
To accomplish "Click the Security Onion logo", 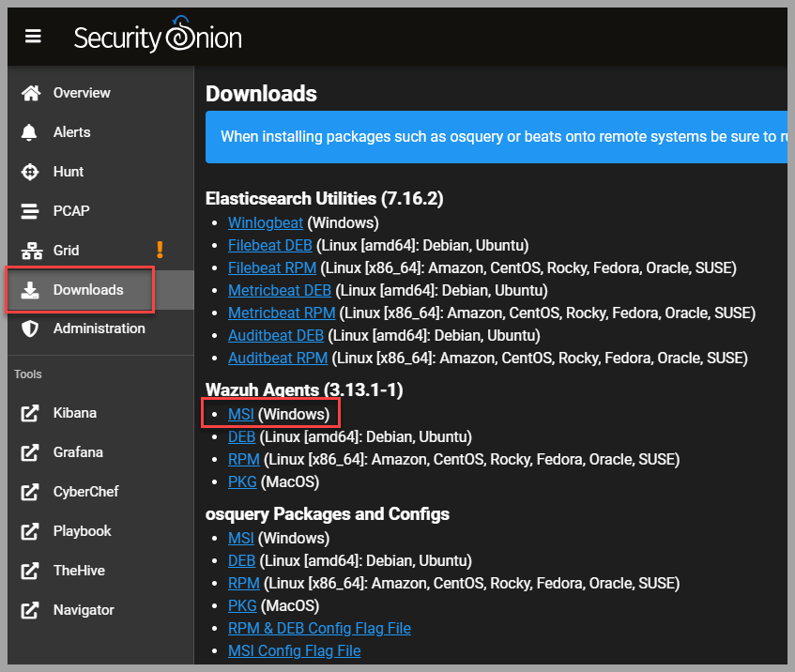I will click(x=158, y=35).
